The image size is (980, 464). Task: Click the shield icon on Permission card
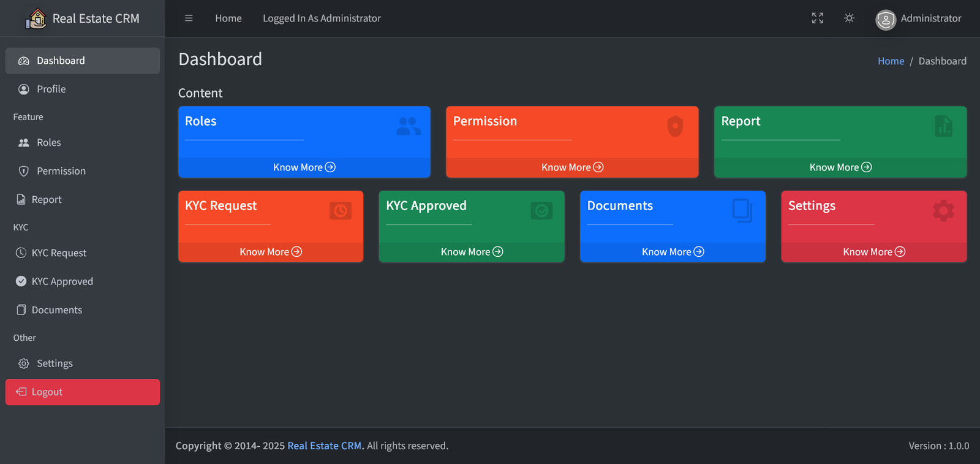pos(675,126)
